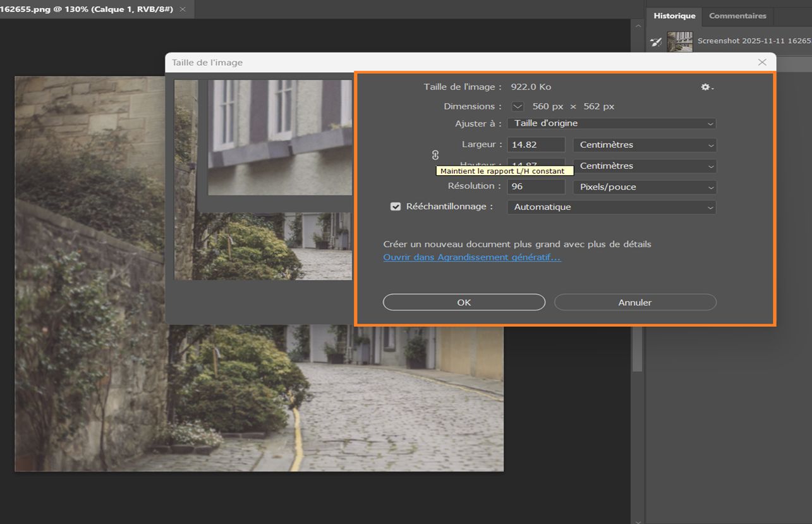Close the Taille de l'image dialog
Image resolution: width=812 pixels, height=524 pixels.
tap(762, 63)
